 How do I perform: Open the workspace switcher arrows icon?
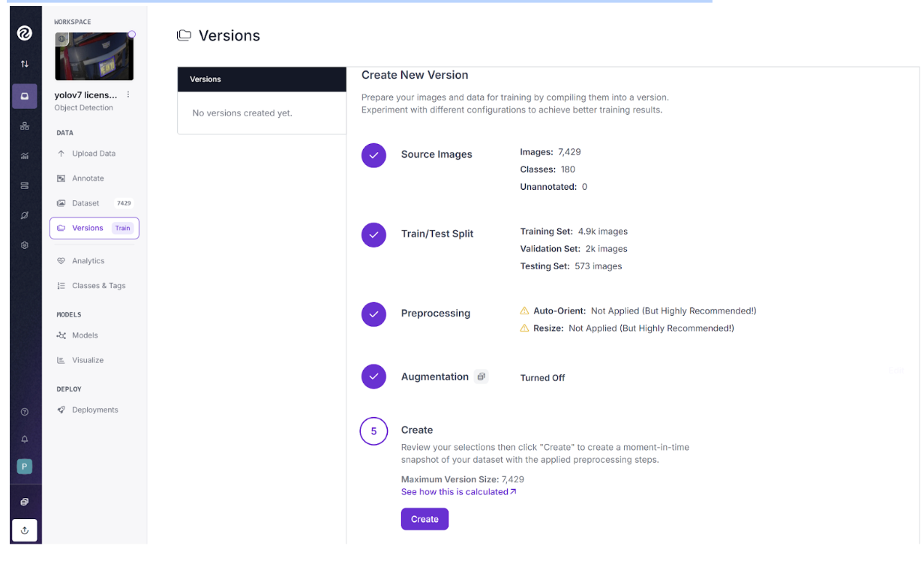tap(25, 64)
